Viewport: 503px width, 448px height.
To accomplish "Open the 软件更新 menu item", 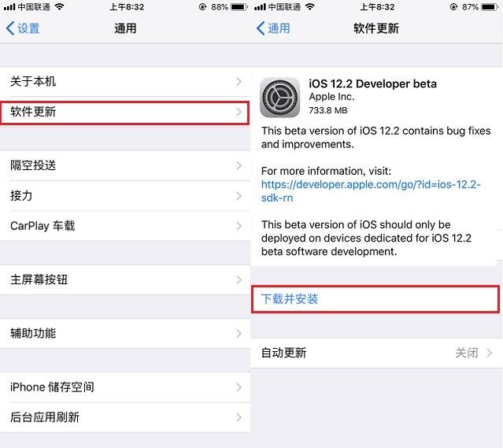I will (x=125, y=112).
